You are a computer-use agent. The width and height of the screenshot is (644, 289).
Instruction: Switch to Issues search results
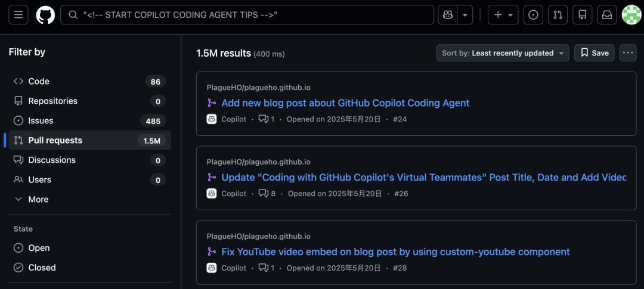tap(41, 120)
